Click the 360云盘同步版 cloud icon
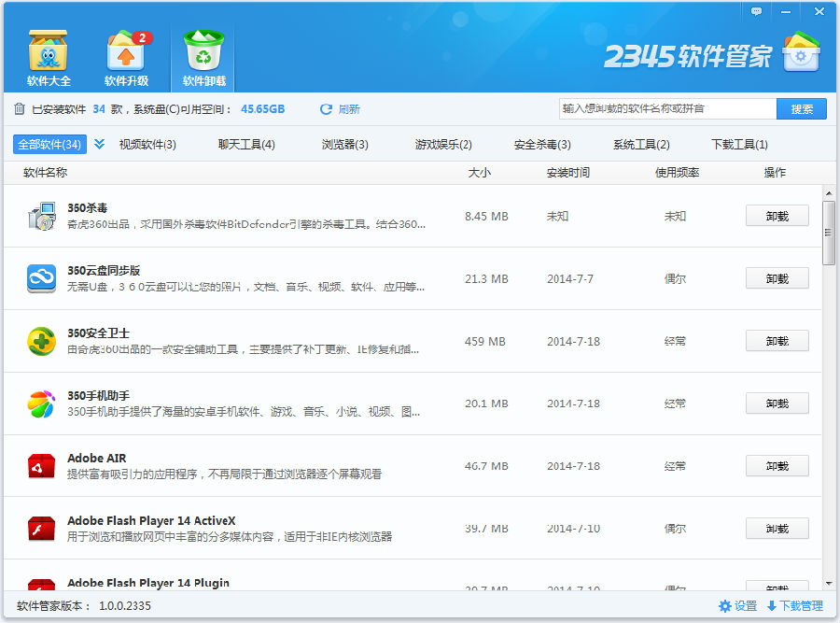The height and width of the screenshot is (623, 840). pos(42,278)
